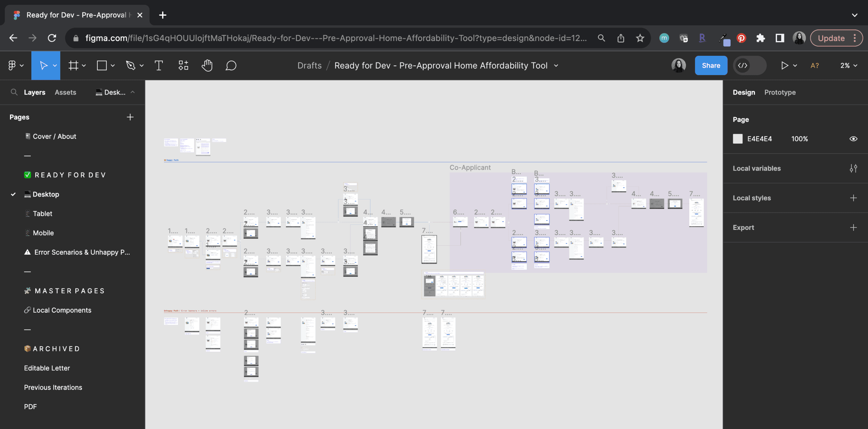Select the Frame tool
This screenshot has width=868, height=429.
tap(73, 65)
